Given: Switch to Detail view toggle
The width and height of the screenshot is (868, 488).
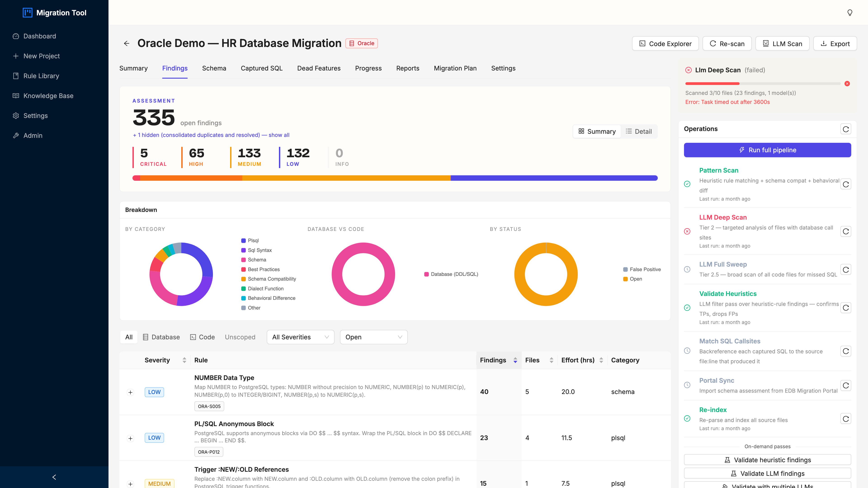Looking at the screenshot, I should pyautogui.click(x=639, y=131).
